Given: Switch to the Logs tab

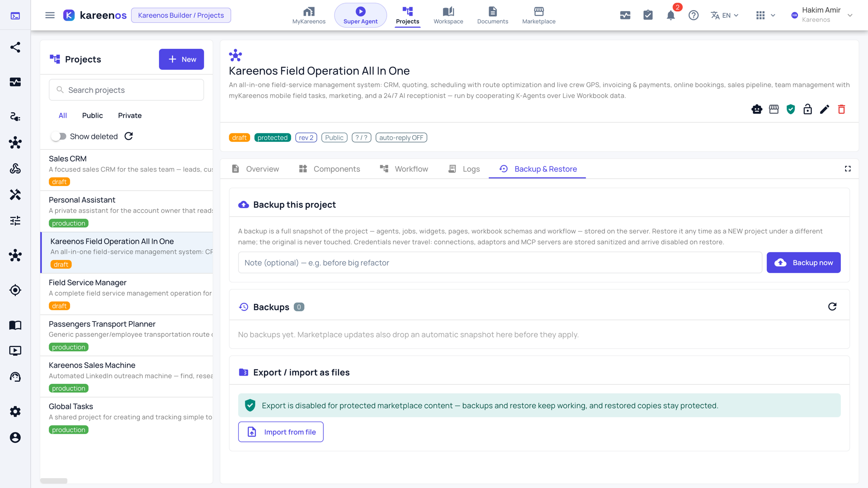Looking at the screenshot, I should click(x=464, y=169).
